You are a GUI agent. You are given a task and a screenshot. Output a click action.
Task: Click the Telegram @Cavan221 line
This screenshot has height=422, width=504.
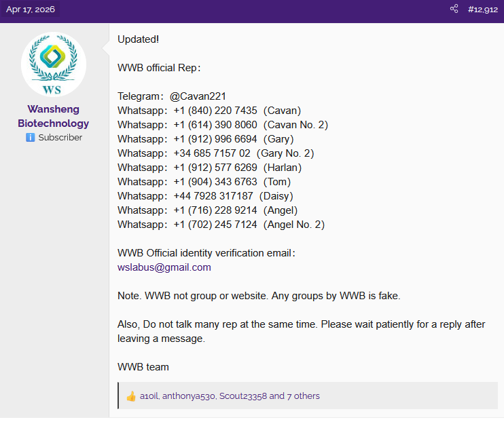click(x=172, y=96)
